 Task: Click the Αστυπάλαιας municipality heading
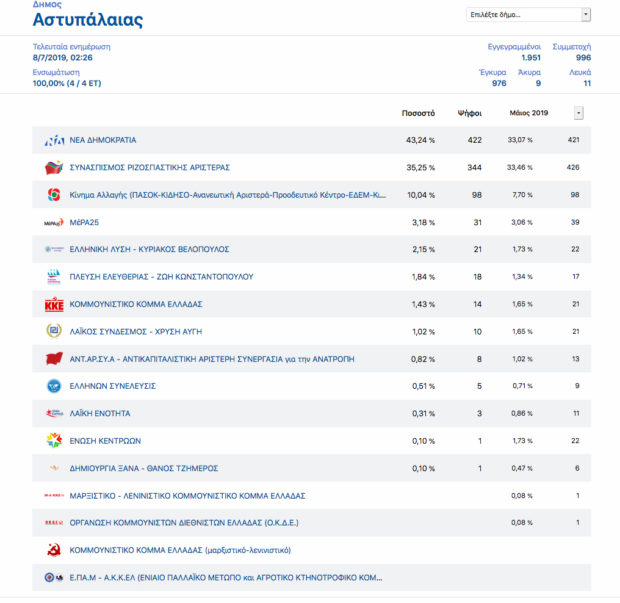point(88,20)
